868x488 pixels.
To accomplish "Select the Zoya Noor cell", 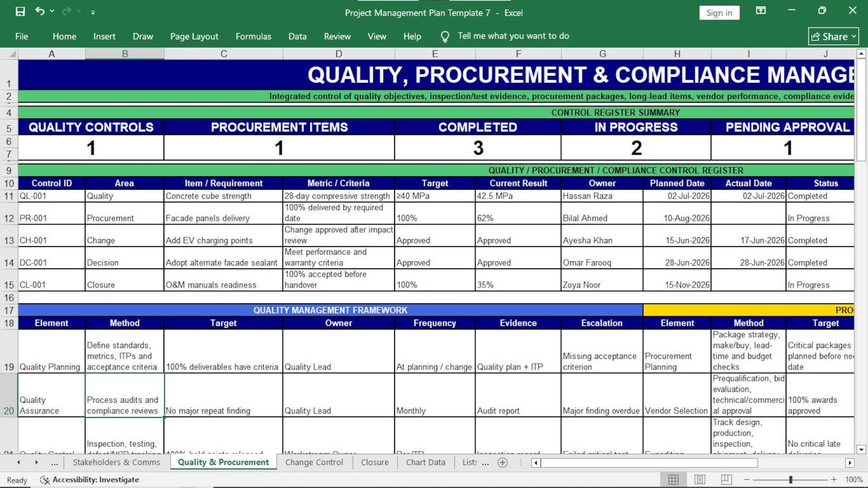I will 602,280.
